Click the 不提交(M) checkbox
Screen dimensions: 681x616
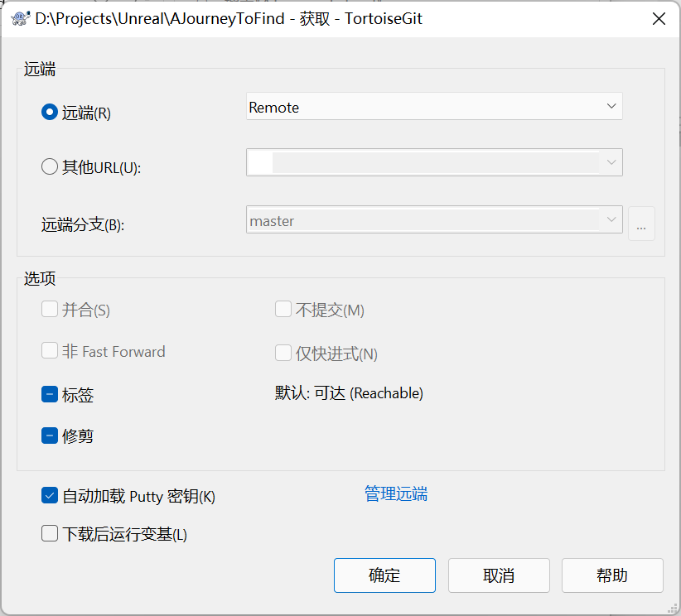click(284, 308)
